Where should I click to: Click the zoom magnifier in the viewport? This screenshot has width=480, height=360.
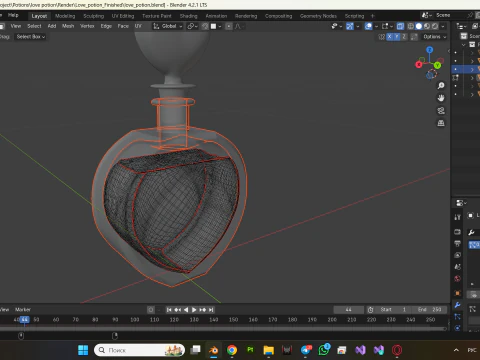(441, 86)
